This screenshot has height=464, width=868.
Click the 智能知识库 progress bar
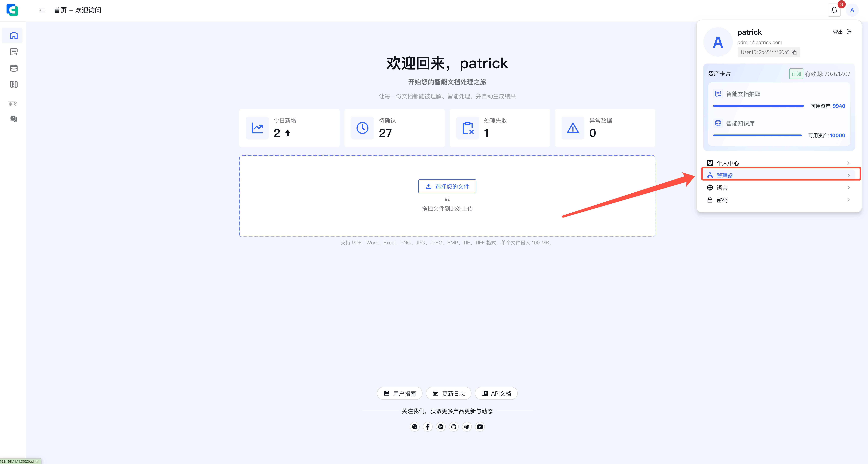(757, 135)
